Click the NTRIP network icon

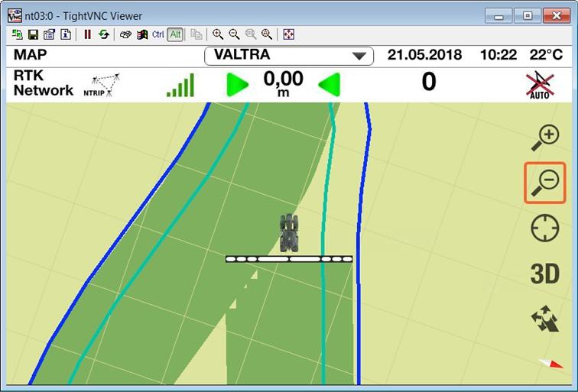tap(102, 85)
